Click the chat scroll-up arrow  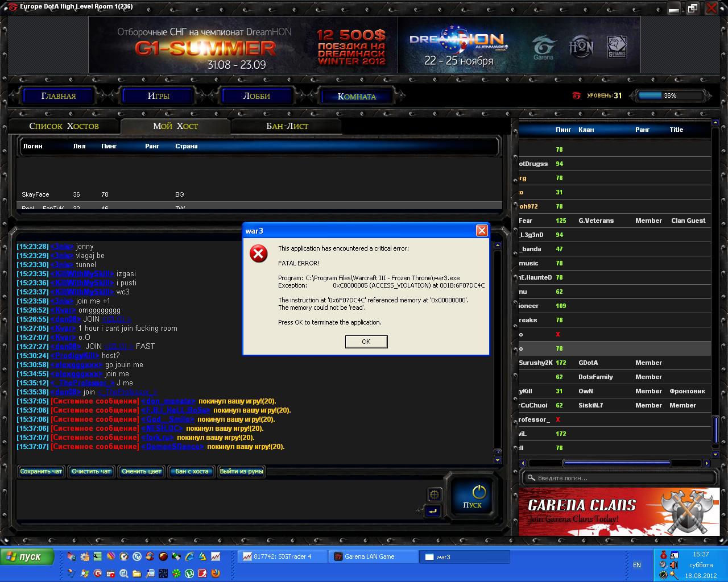pos(498,246)
